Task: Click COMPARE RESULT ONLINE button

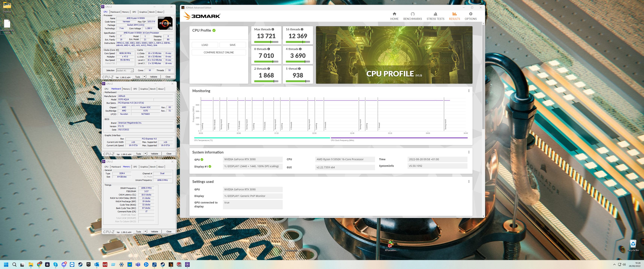Action: (219, 52)
